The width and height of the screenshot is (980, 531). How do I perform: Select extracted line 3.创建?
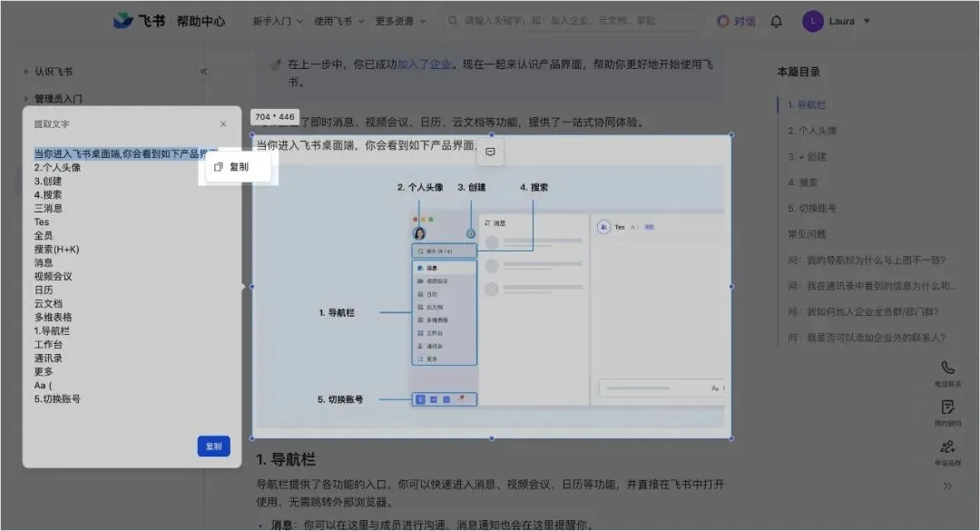tap(47, 182)
